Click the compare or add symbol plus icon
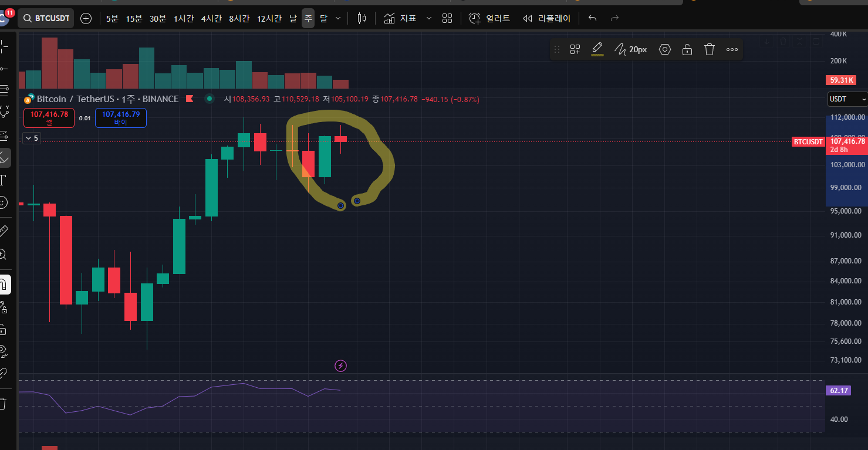 (86, 18)
